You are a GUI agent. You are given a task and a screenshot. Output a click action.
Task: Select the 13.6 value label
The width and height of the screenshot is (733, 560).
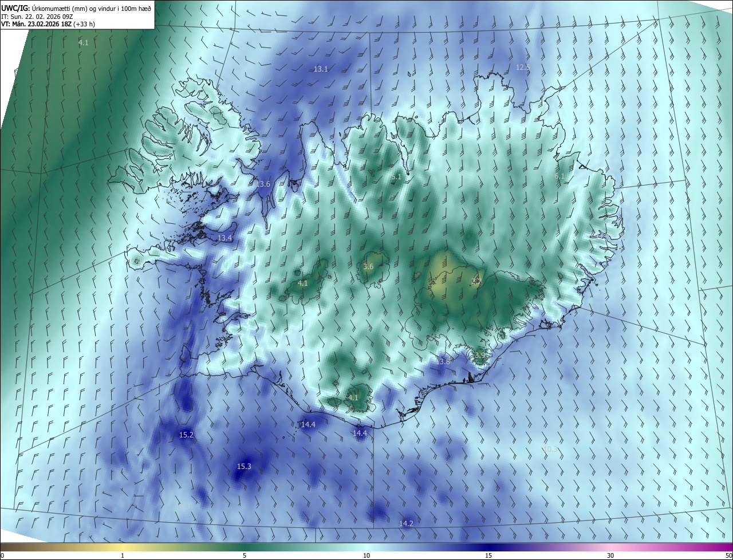263,184
